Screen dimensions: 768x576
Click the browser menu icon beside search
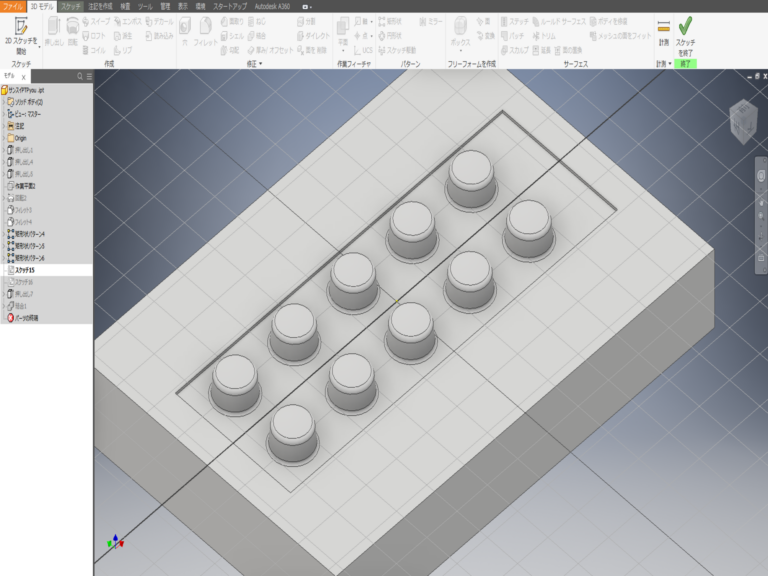[x=88, y=76]
